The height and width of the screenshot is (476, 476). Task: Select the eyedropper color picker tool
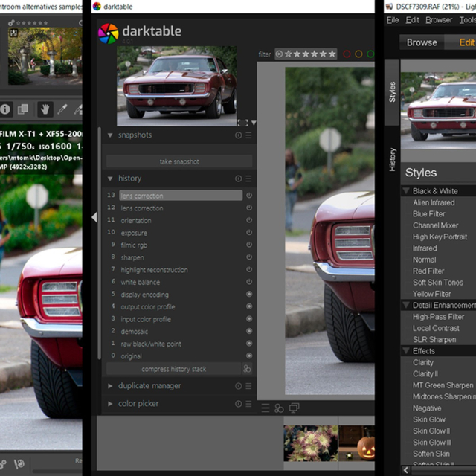[x=63, y=109]
